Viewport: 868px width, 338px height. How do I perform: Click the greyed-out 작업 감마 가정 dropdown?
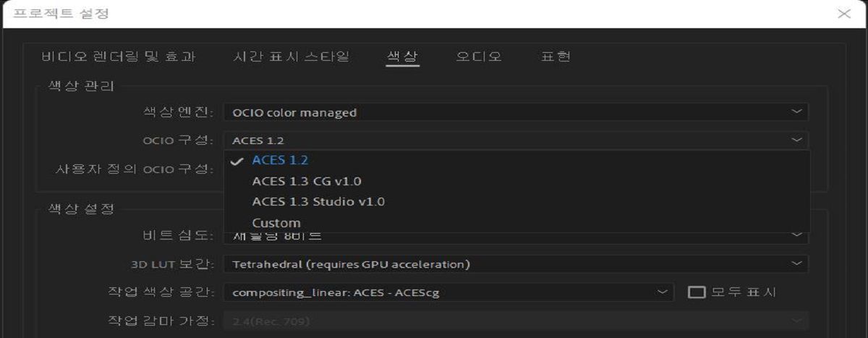506,321
